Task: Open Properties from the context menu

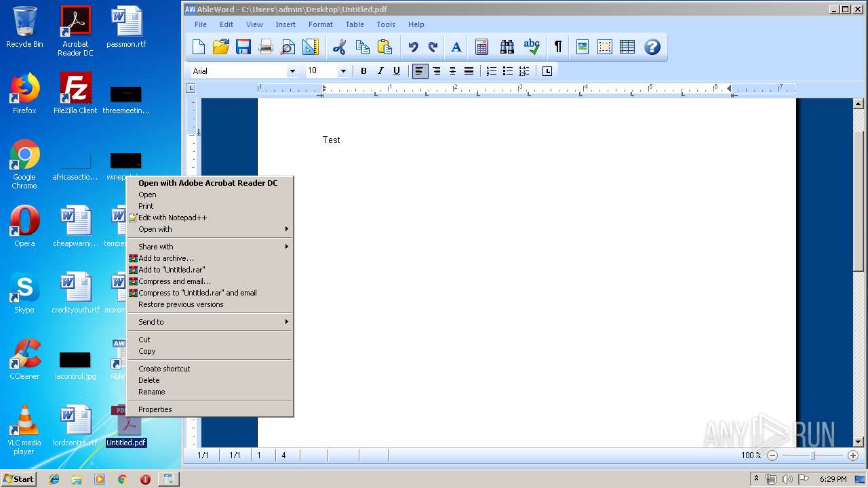Action: pos(210,409)
